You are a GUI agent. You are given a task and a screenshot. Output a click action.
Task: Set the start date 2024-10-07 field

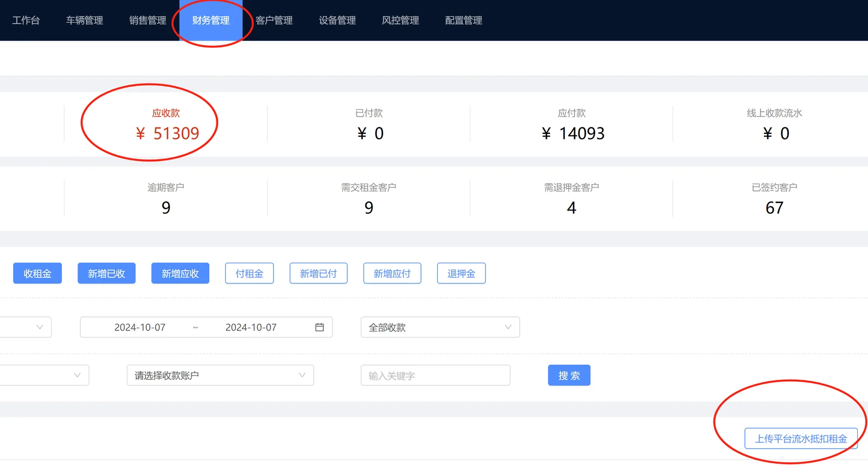tap(140, 328)
